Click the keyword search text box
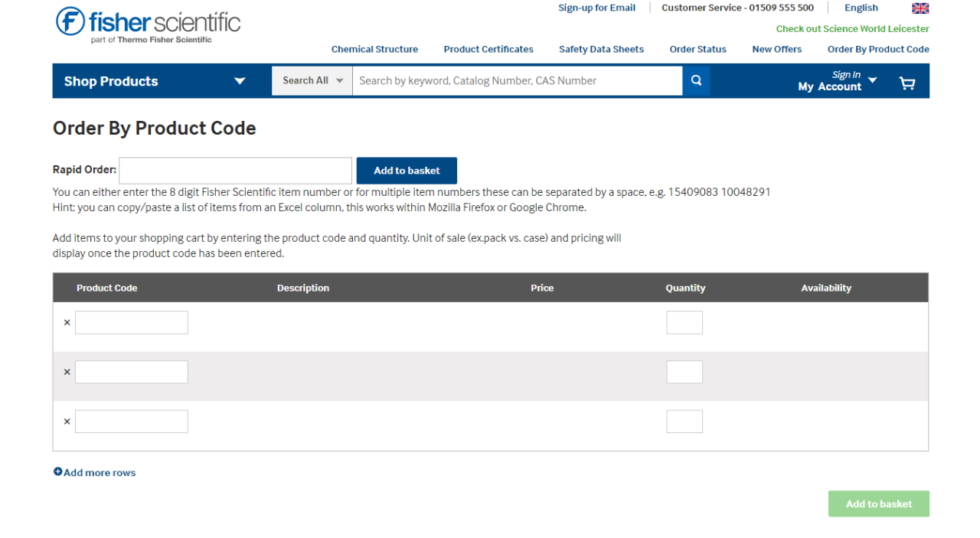 517,80
